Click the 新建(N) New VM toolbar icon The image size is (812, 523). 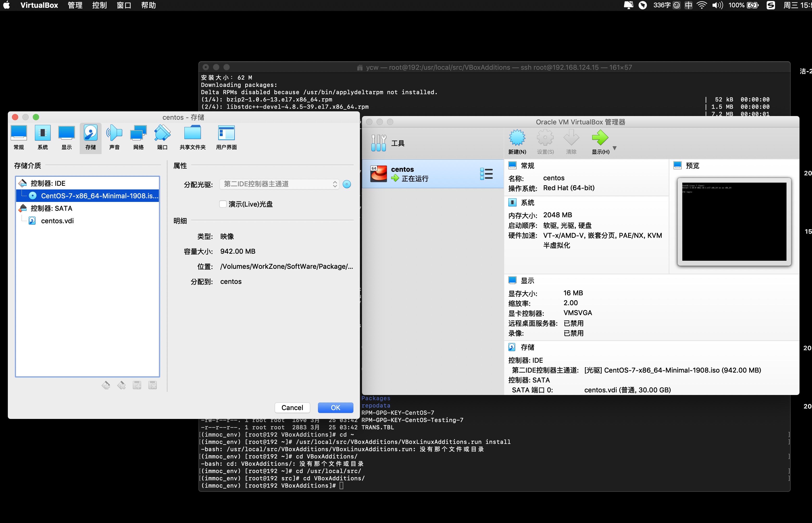click(x=517, y=138)
